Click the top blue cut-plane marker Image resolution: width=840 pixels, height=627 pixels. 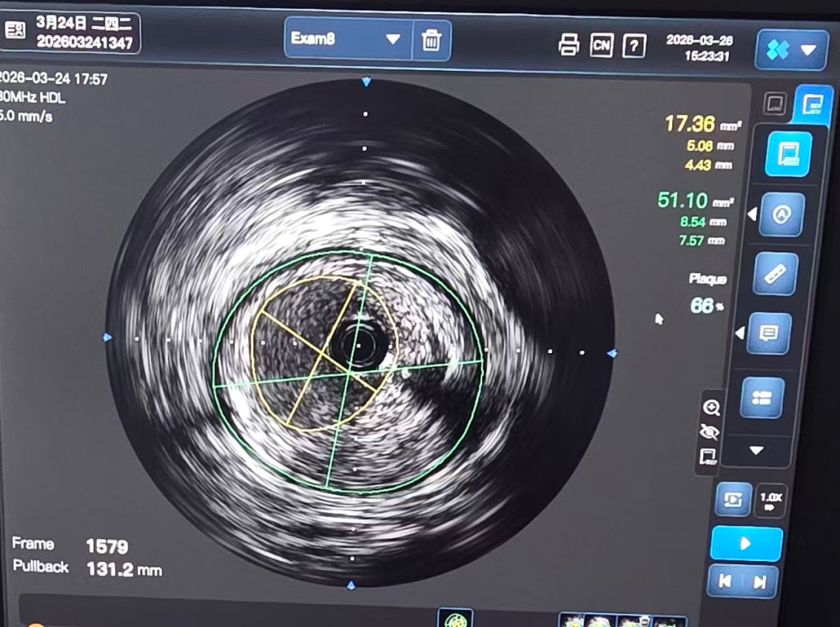366,82
